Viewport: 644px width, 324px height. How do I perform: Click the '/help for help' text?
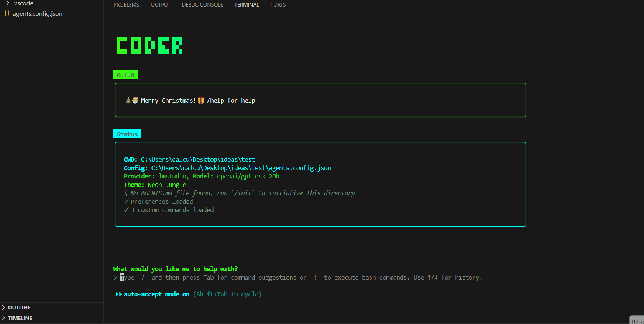[x=231, y=100]
